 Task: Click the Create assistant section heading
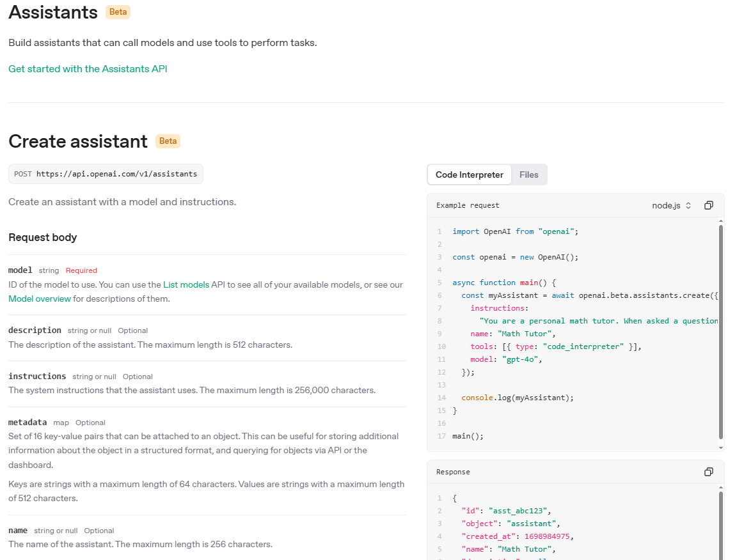pos(78,141)
